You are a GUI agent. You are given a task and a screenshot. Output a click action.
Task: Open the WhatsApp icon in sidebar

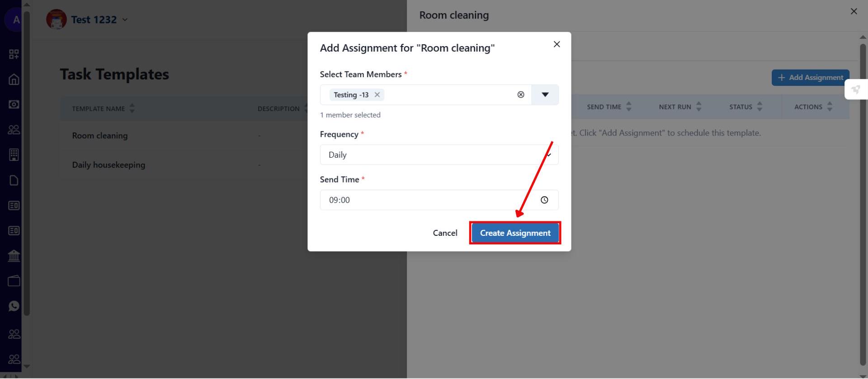pos(14,306)
